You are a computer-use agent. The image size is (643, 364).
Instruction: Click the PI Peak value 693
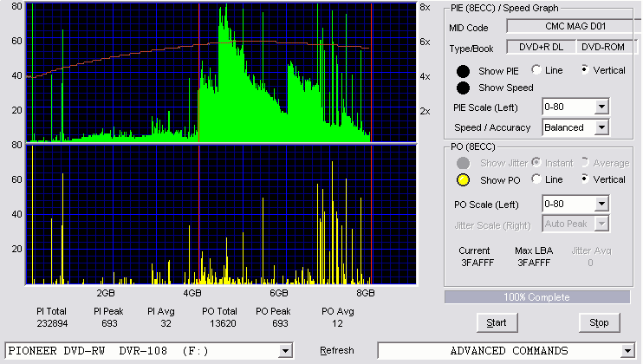pos(109,324)
